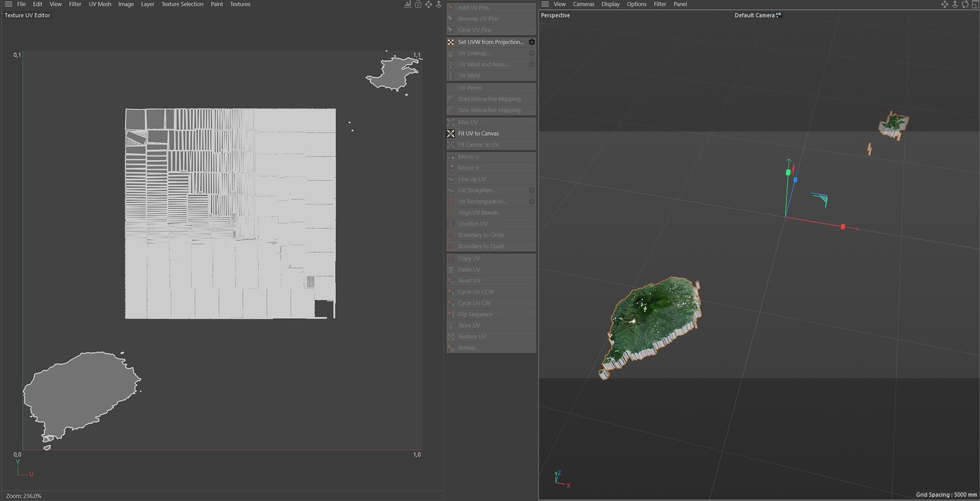Click Stop Interactive Mapping
Screen dimensions: 980x501
(491, 110)
